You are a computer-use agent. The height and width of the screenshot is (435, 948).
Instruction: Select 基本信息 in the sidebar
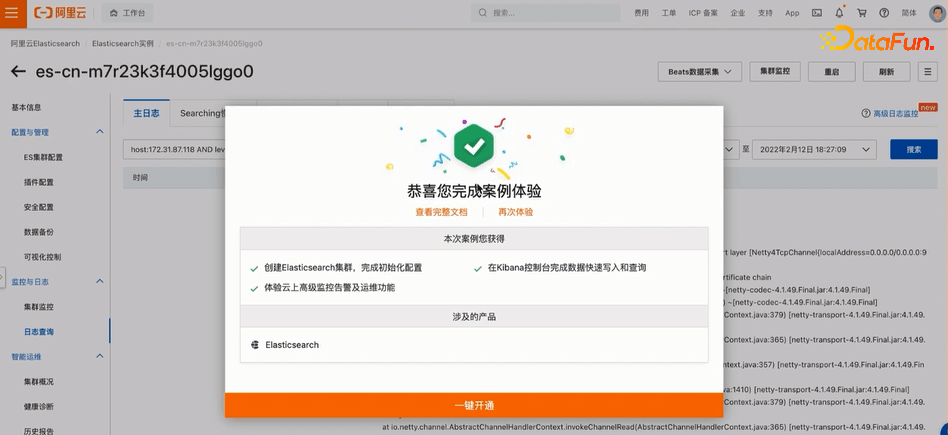pos(27,108)
